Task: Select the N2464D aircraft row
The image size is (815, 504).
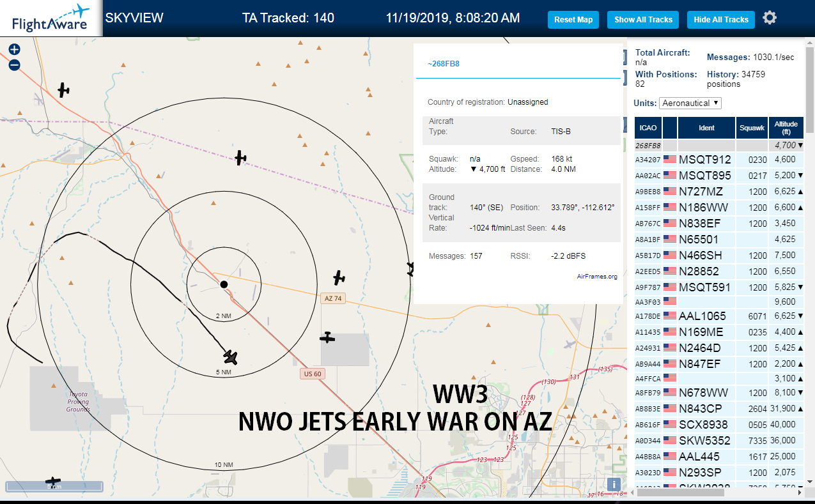Action: [719, 347]
